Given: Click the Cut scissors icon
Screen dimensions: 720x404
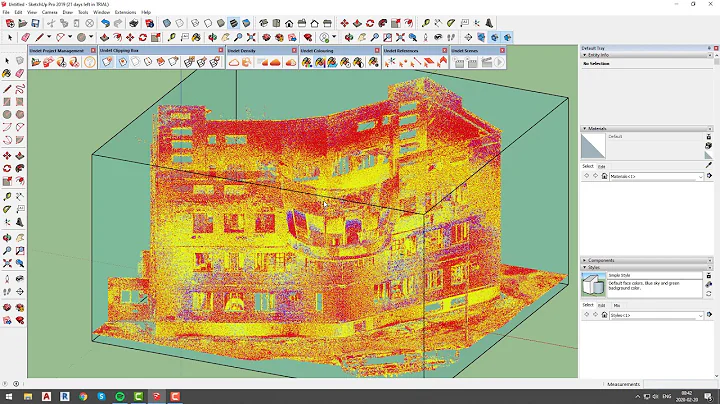Looking at the screenshot, I should pos(51,23).
